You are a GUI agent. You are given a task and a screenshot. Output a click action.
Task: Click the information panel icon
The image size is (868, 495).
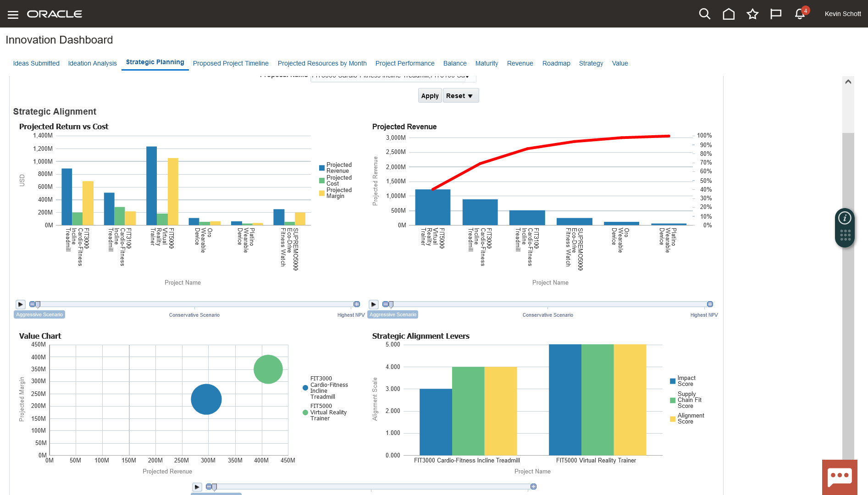click(x=845, y=218)
